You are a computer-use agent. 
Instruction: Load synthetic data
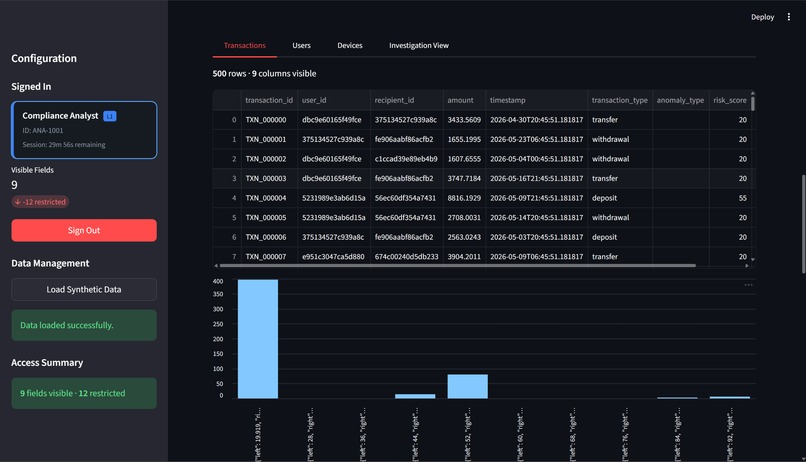tap(84, 289)
